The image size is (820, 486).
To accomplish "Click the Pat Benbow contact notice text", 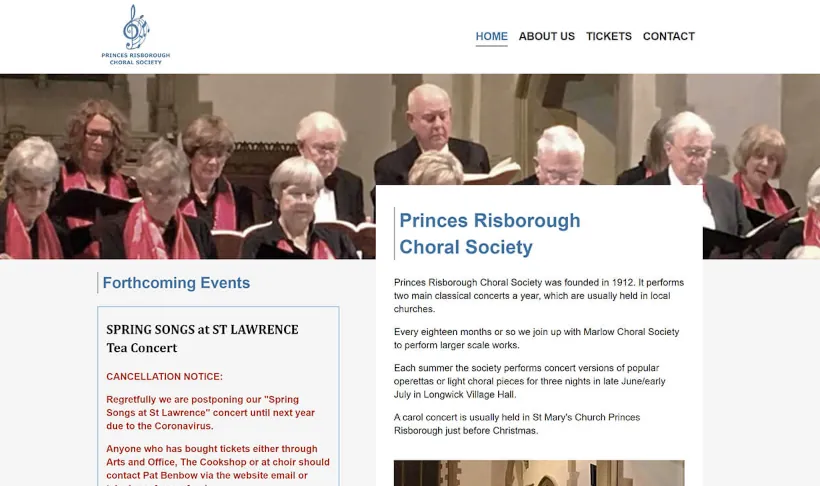I will tap(218, 465).
